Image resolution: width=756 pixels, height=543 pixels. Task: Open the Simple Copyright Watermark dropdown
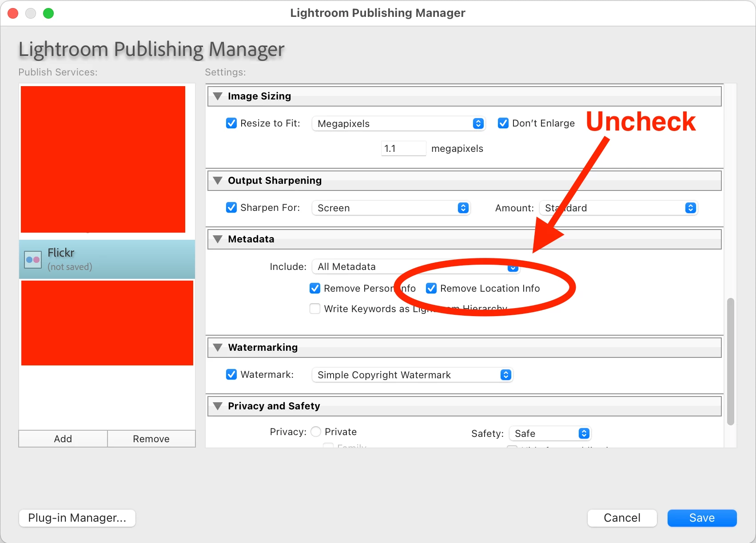413,375
